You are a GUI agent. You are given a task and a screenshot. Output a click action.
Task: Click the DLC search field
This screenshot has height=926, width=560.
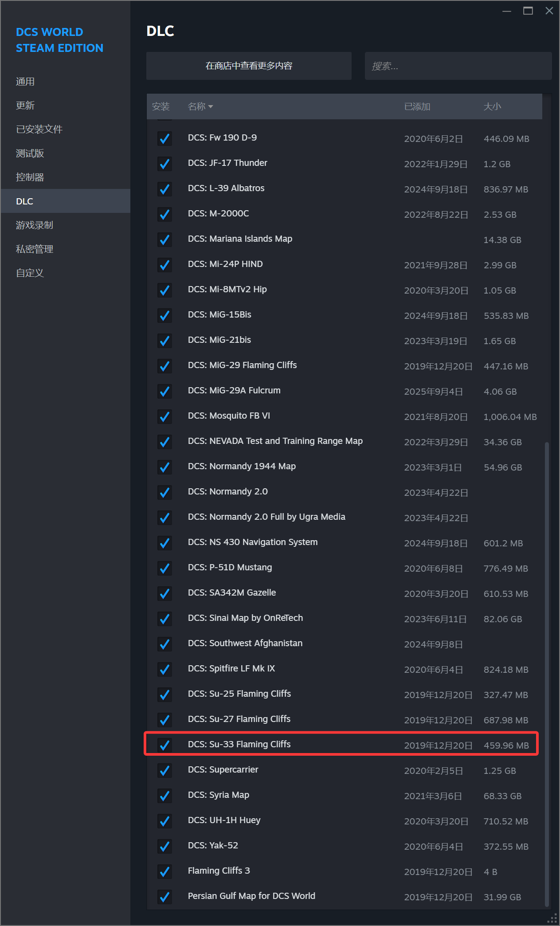point(458,66)
